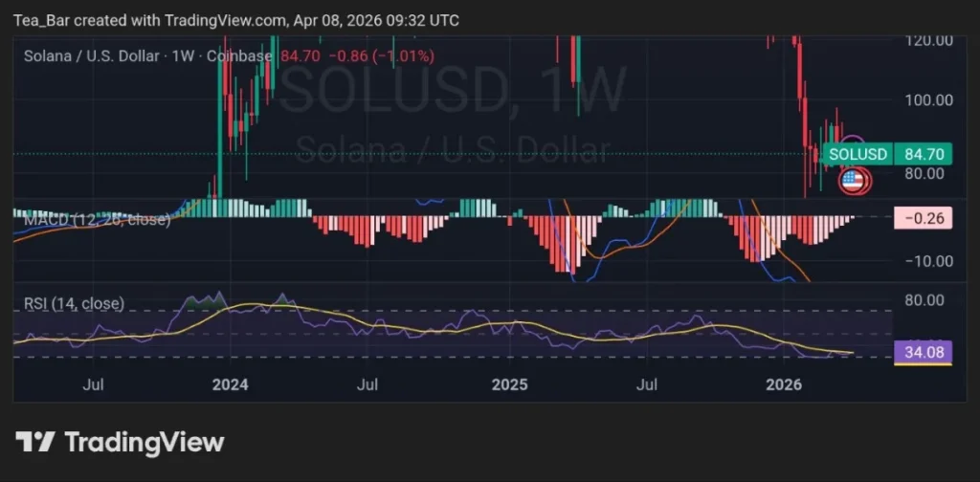Open the MACD (12, 26, close) indicator legend
980x482 pixels.
point(96,220)
